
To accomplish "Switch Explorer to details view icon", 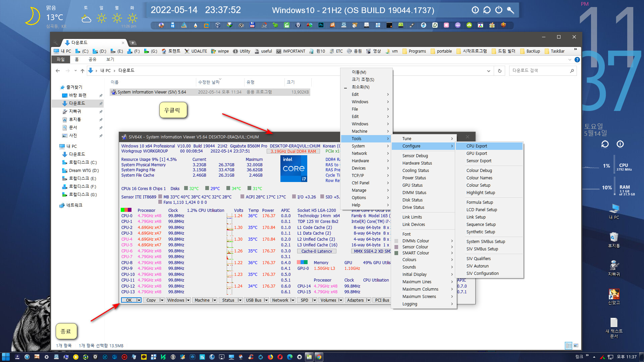I will [x=569, y=345].
